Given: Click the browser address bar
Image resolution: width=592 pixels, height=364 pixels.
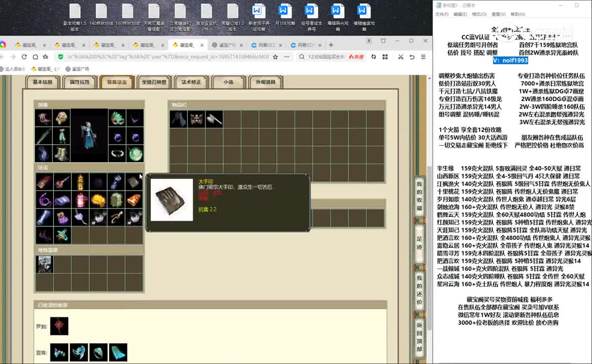Looking at the screenshot, I should click(x=167, y=57).
